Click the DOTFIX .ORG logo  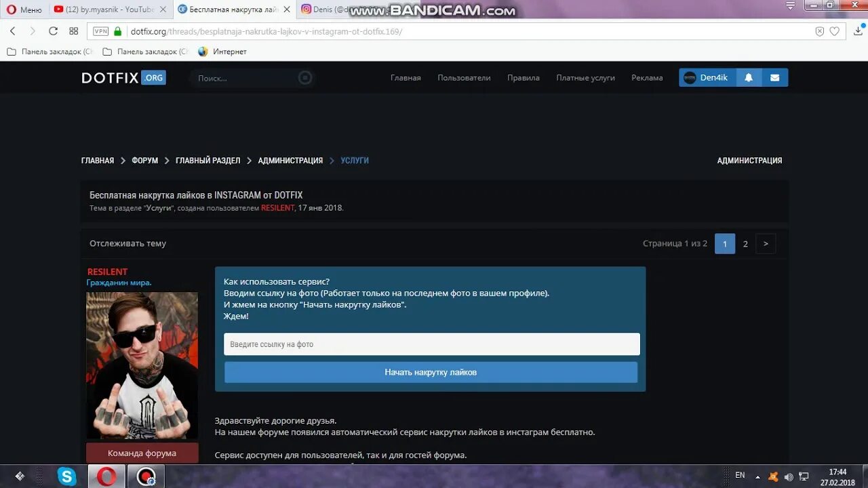click(123, 78)
